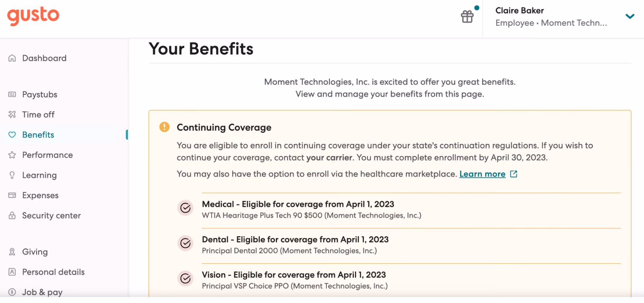This screenshot has height=303, width=644.
Task: Select Job & pay in sidebar
Action: [42, 292]
